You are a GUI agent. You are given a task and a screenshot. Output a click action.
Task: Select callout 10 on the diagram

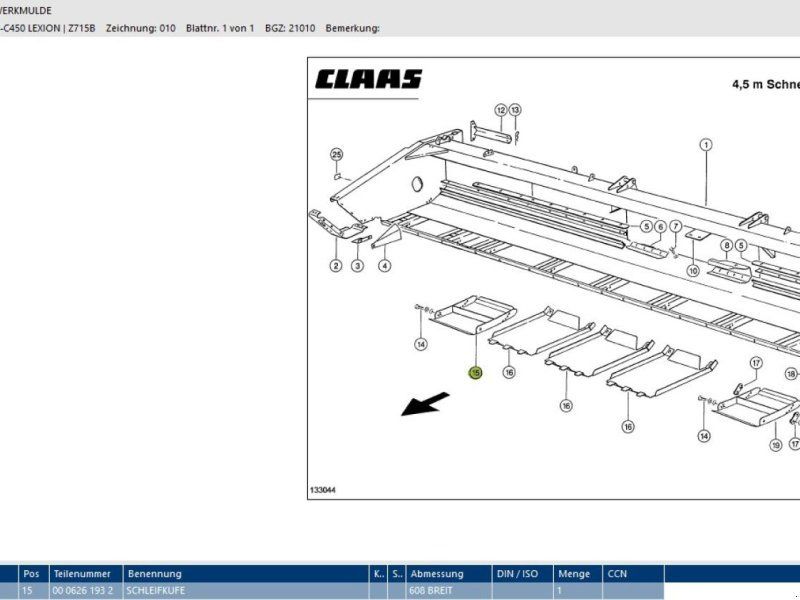pyautogui.click(x=693, y=271)
